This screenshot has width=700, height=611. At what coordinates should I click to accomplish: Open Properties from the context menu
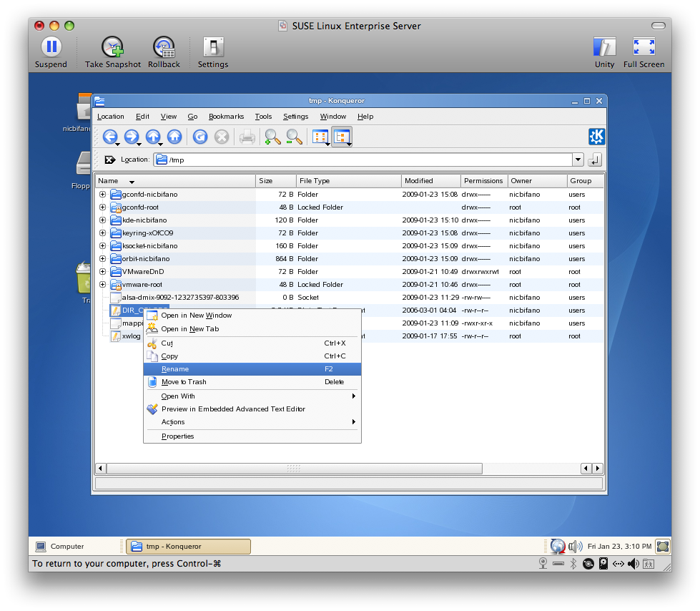[252, 436]
